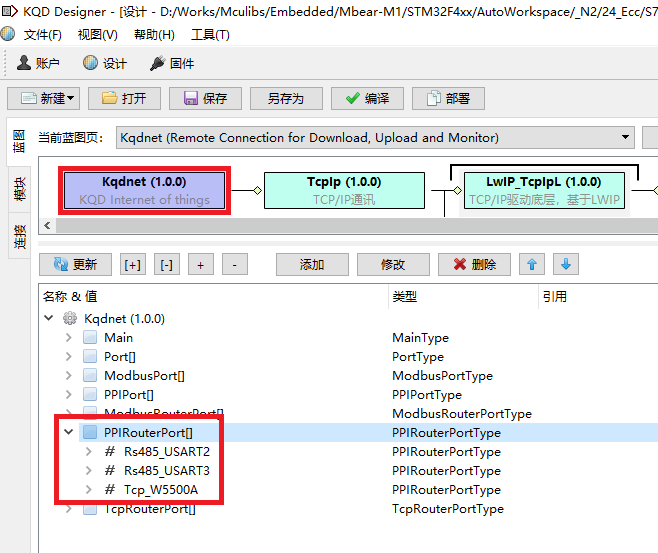Screen dimensions: 658x553
Task: Expand the Main tree node
Action: tap(69, 338)
